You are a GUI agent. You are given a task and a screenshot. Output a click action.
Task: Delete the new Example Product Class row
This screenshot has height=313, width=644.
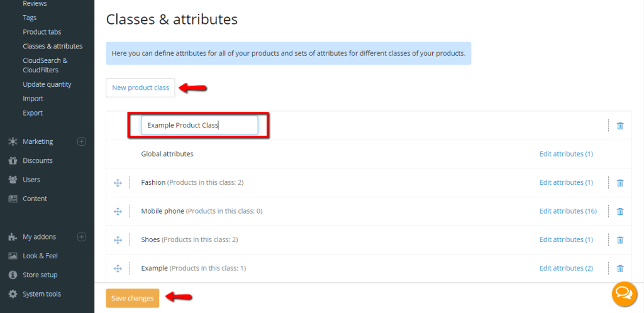[x=620, y=126]
